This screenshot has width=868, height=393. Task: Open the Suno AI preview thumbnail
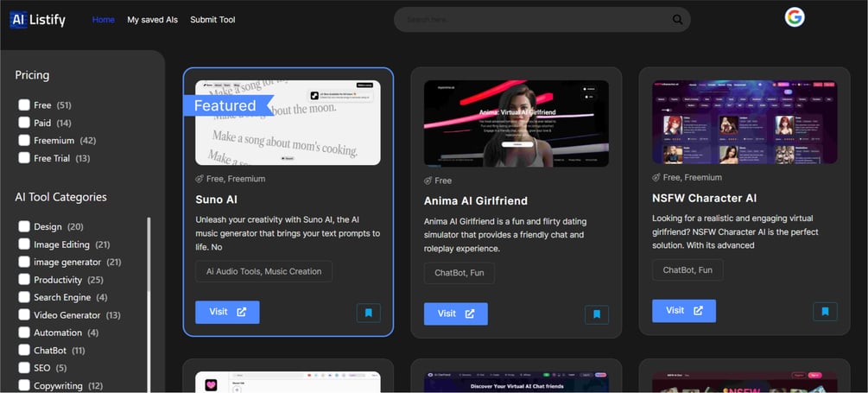coord(288,123)
